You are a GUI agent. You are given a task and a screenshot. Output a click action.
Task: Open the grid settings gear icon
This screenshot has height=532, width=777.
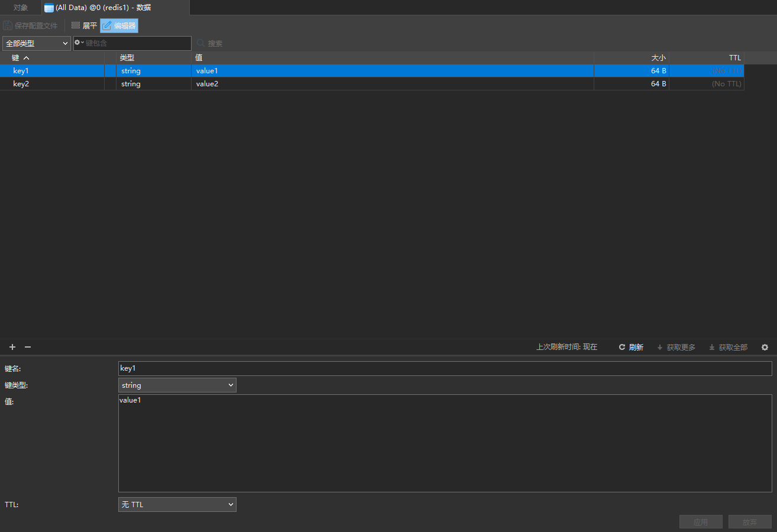pyautogui.click(x=765, y=347)
